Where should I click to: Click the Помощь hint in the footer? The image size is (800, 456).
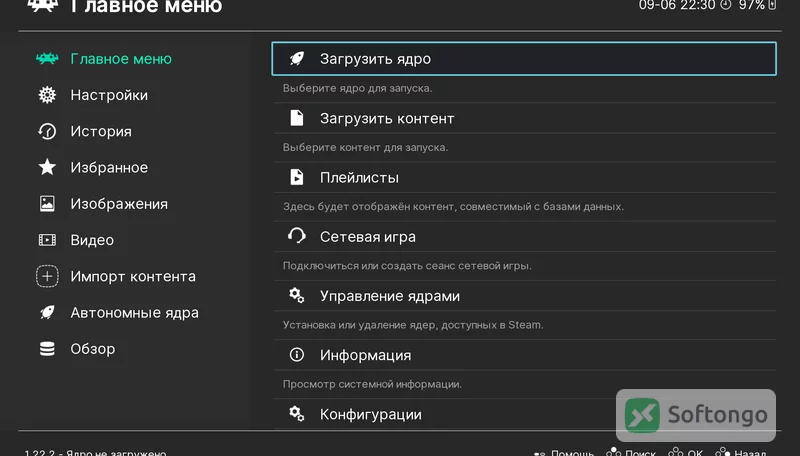[x=564, y=452]
